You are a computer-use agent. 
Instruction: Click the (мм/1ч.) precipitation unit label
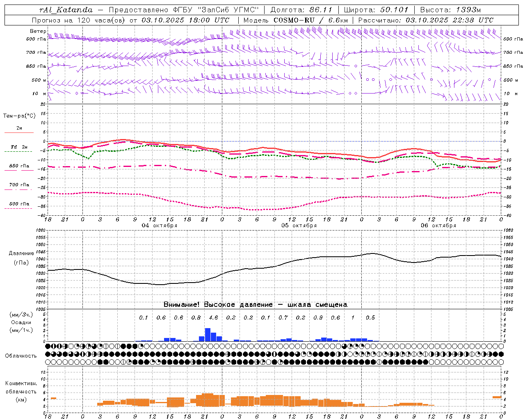click(x=21, y=331)
